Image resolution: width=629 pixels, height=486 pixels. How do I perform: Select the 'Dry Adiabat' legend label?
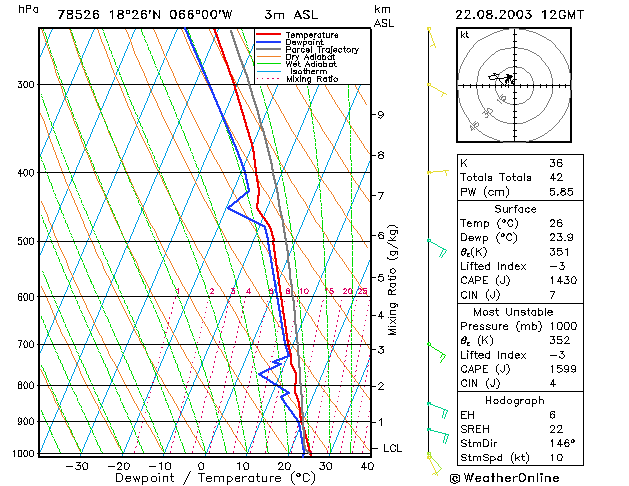[310, 57]
